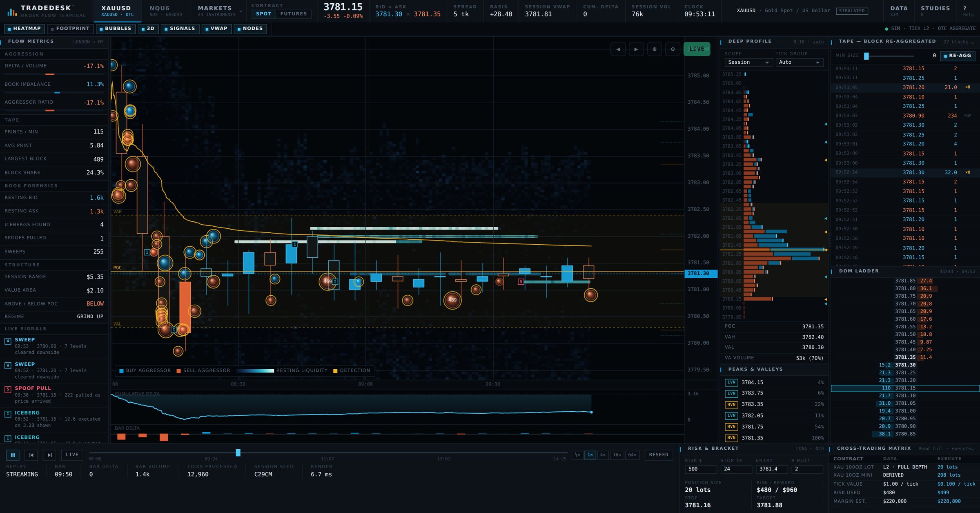980x513 pixels.
Task: Click the W icon of 09:53 Sweep signal
Action: (8, 341)
